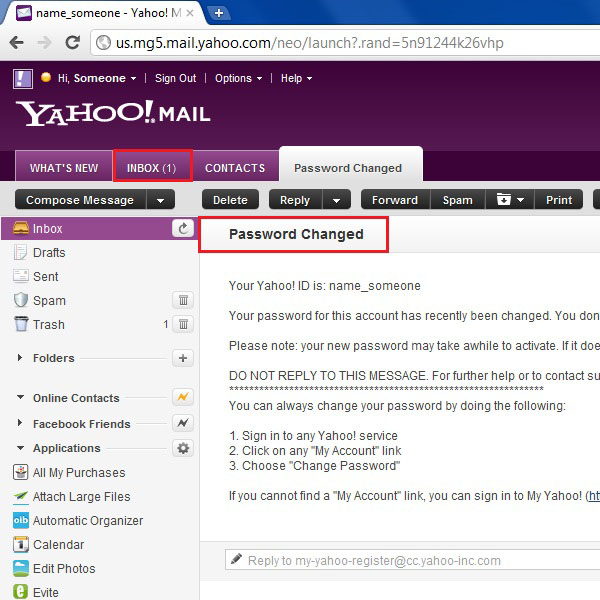Open the Trash folder
This screenshot has height=600, width=600.
point(49,324)
